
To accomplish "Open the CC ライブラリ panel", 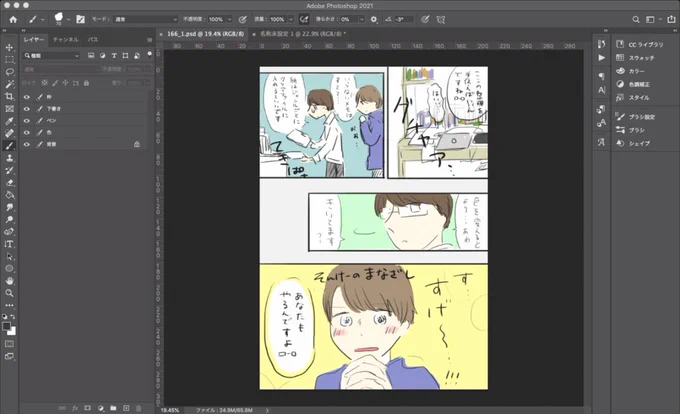I will [640, 45].
